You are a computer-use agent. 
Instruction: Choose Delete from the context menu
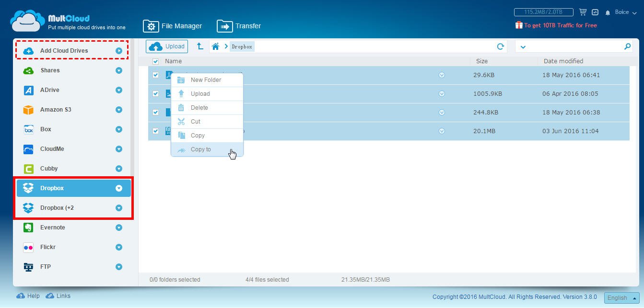click(207, 108)
